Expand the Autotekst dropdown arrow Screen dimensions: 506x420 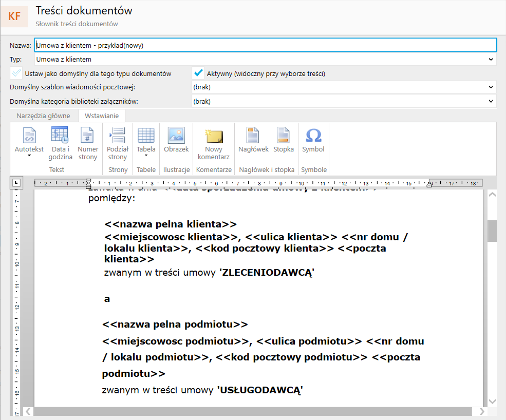click(29, 156)
